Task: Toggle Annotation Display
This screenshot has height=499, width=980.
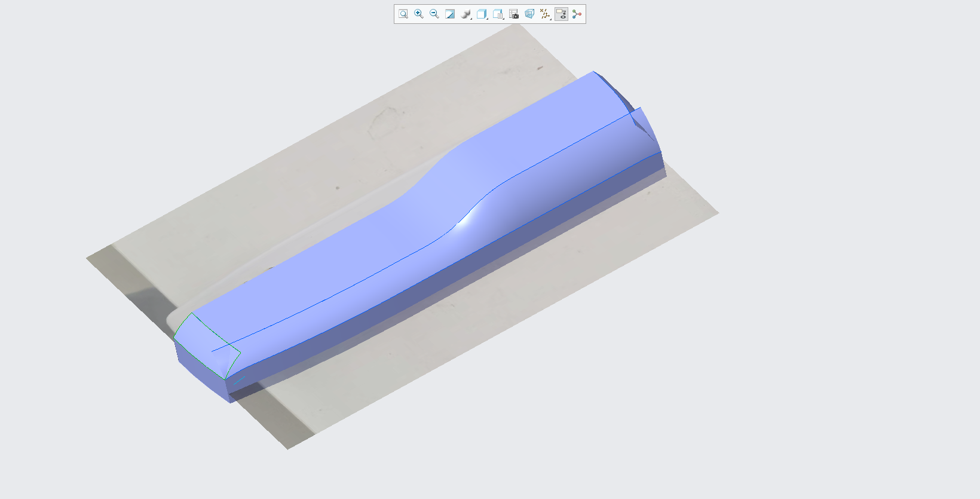Action: click(561, 14)
